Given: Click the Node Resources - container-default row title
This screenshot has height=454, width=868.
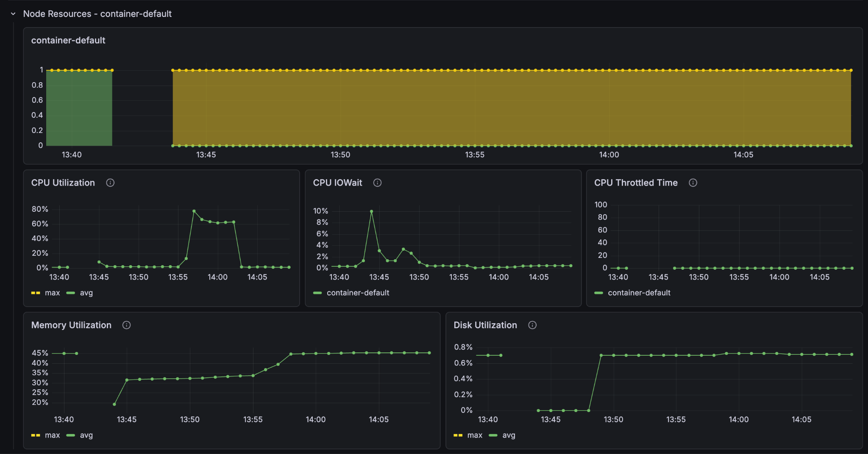Looking at the screenshot, I should [98, 14].
